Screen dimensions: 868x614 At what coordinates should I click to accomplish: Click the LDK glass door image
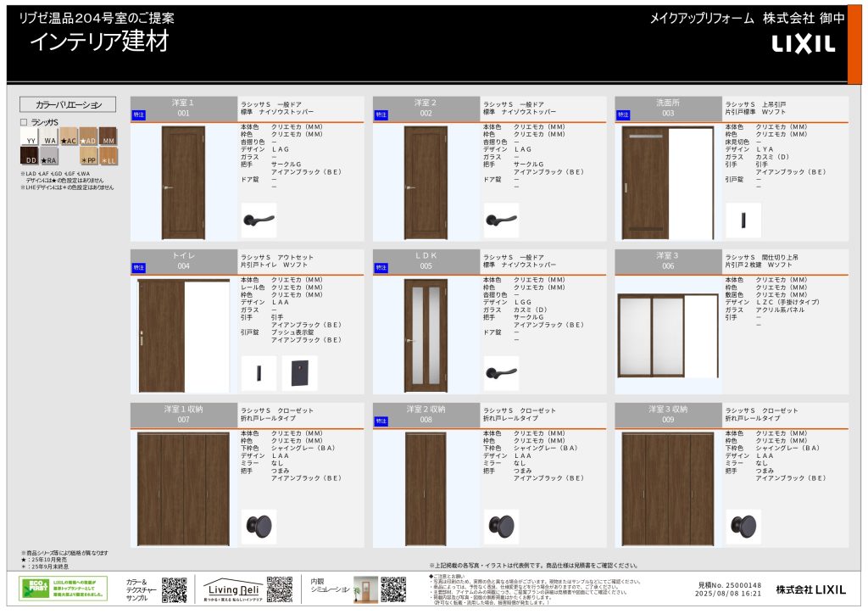tap(426, 336)
